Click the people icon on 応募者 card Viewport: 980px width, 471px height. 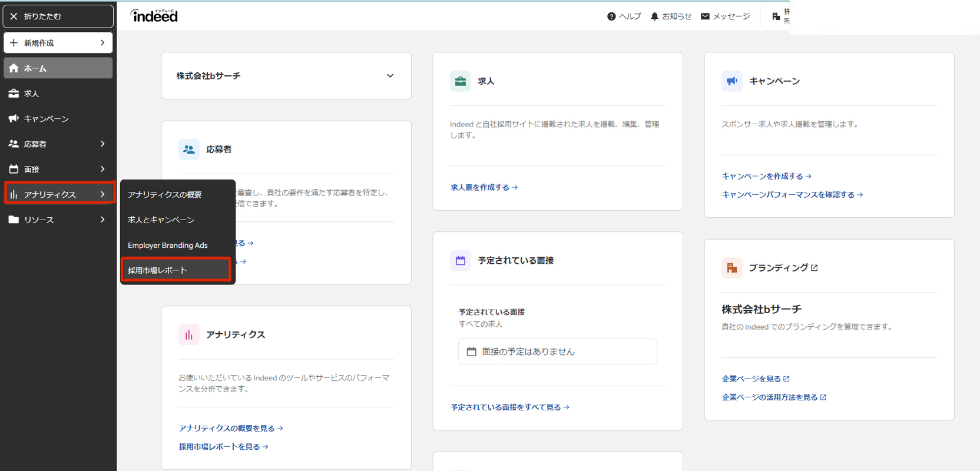point(189,150)
